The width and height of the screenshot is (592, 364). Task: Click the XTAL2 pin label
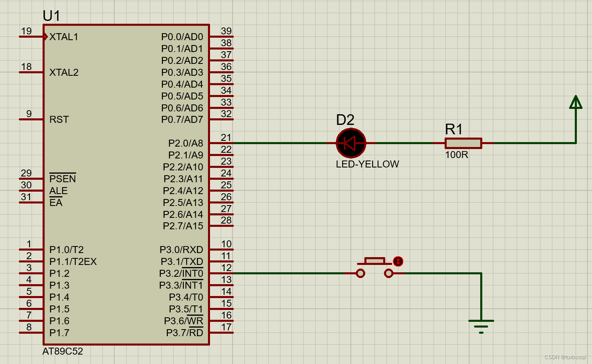(64, 72)
